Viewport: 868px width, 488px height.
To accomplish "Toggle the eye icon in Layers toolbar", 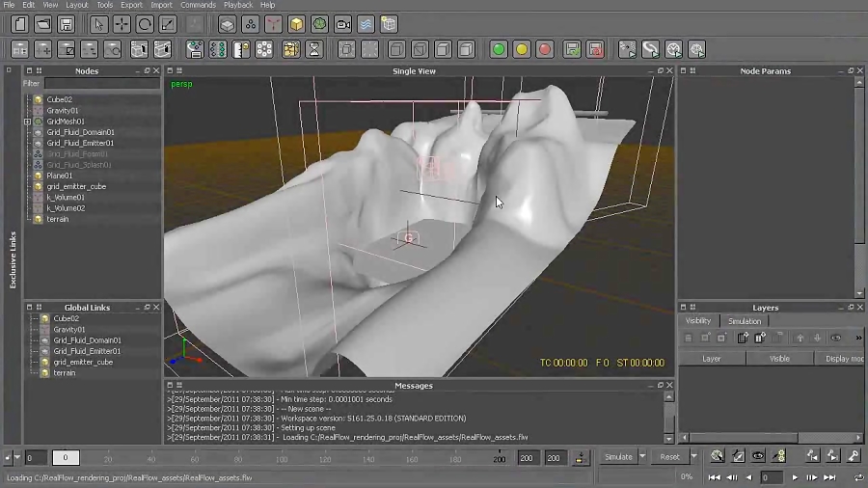I will coord(836,338).
